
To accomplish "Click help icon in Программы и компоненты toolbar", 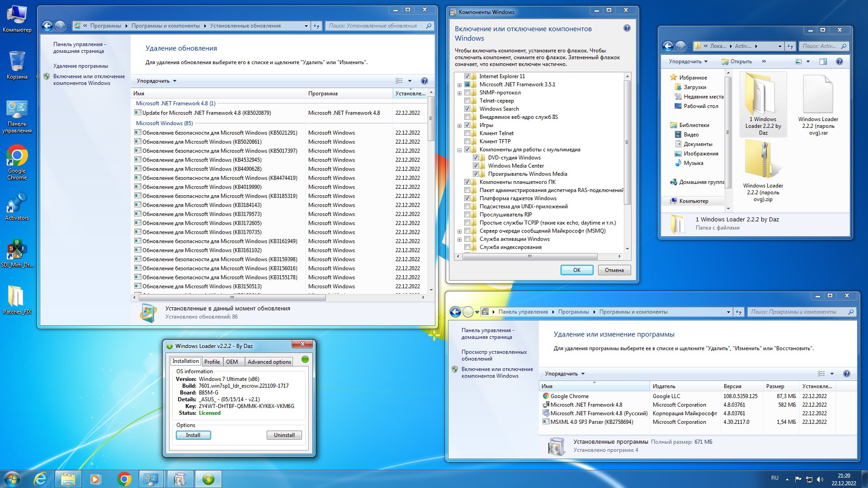I will 846,374.
